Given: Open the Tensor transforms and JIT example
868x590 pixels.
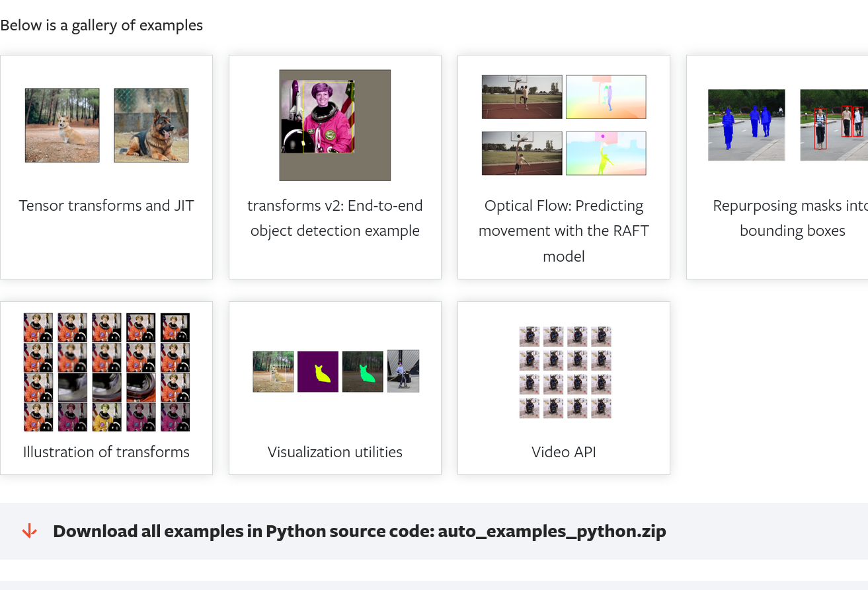Looking at the screenshot, I should [106, 205].
